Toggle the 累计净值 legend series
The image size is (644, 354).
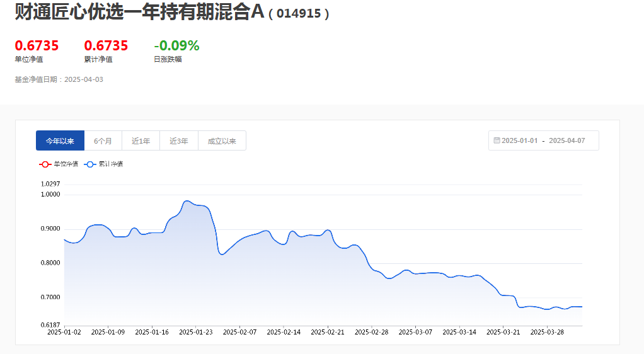point(103,164)
